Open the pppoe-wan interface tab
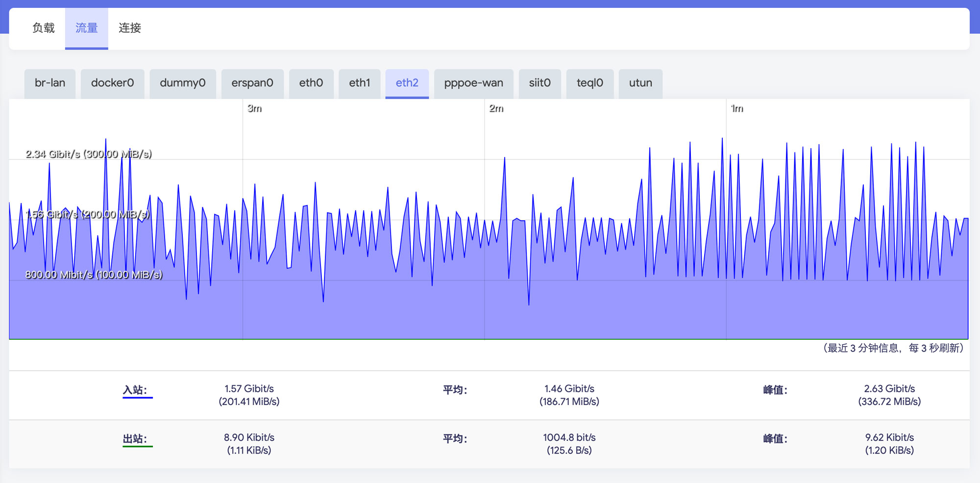980x483 pixels. 473,83
